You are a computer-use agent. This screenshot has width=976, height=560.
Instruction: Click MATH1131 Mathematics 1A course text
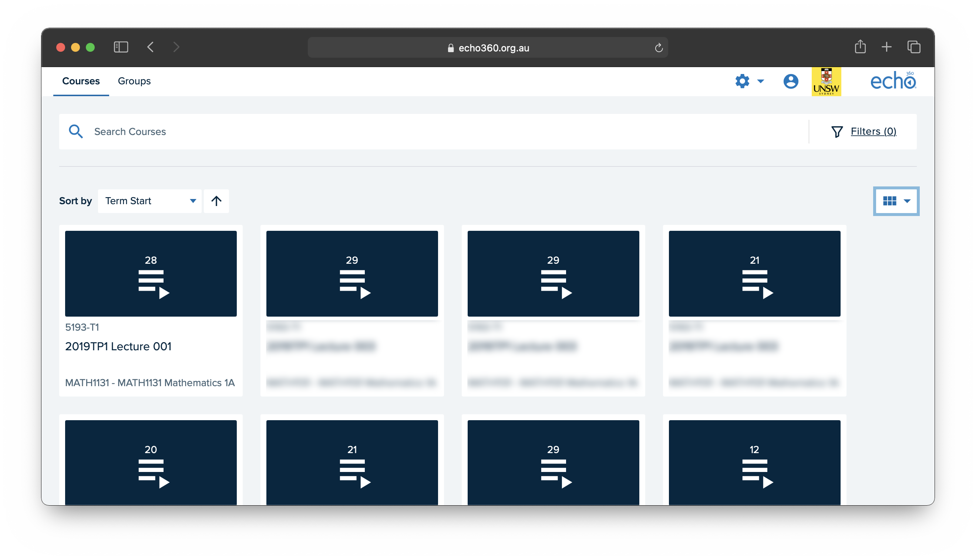click(x=149, y=383)
